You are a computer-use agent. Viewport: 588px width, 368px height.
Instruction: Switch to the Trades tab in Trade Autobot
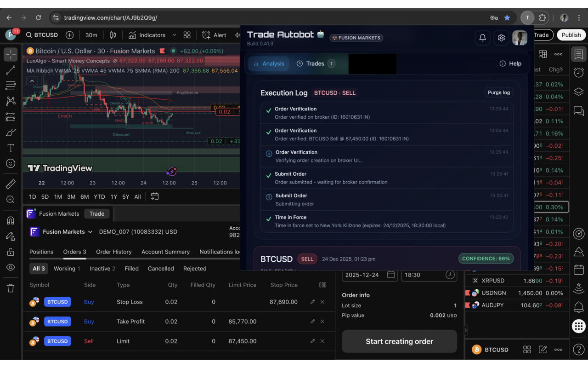315,63
